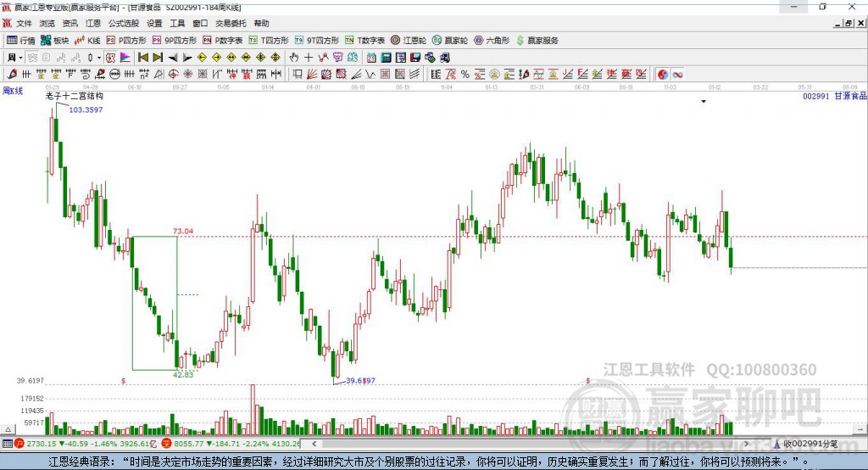This screenshot has width=868, height=470.
Task: Open 赢家服务 with the dollar icon
Action: [x=537, y=41]
